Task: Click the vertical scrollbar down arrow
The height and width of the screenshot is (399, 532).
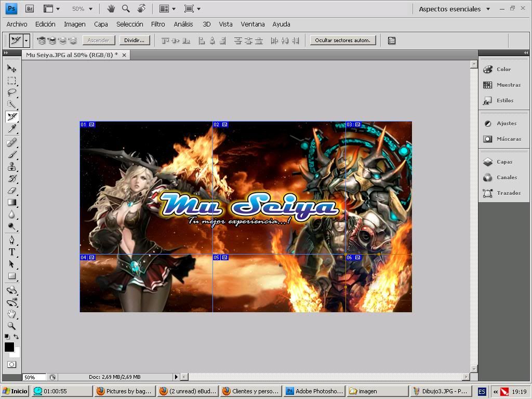Action: click(x=474, y=369)
